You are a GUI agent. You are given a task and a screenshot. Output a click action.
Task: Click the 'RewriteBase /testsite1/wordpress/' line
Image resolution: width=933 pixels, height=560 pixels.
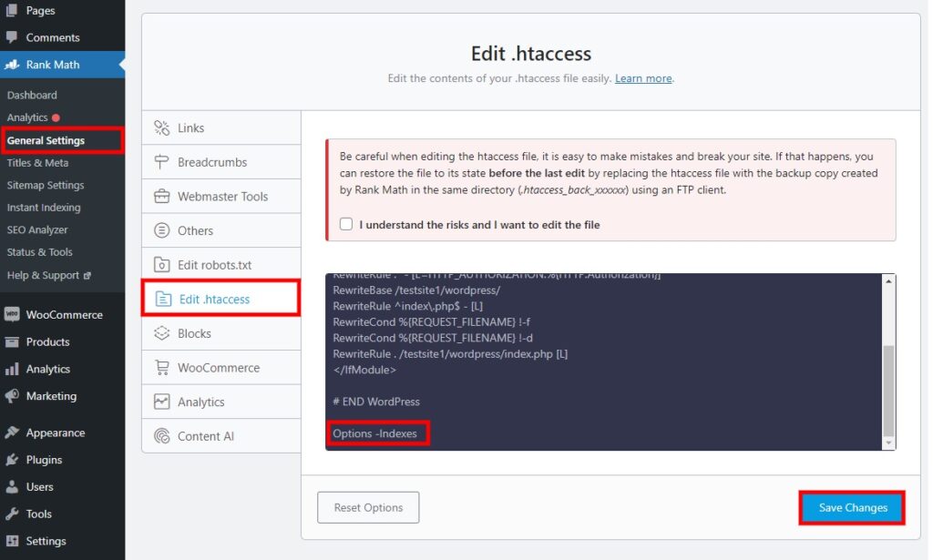click(416, 290)
